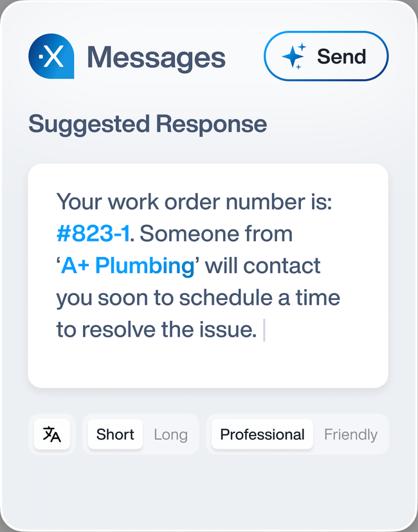The image size is (418, 532).
Task: Click the sparkle icon in Send button
Action: [293, 57]
